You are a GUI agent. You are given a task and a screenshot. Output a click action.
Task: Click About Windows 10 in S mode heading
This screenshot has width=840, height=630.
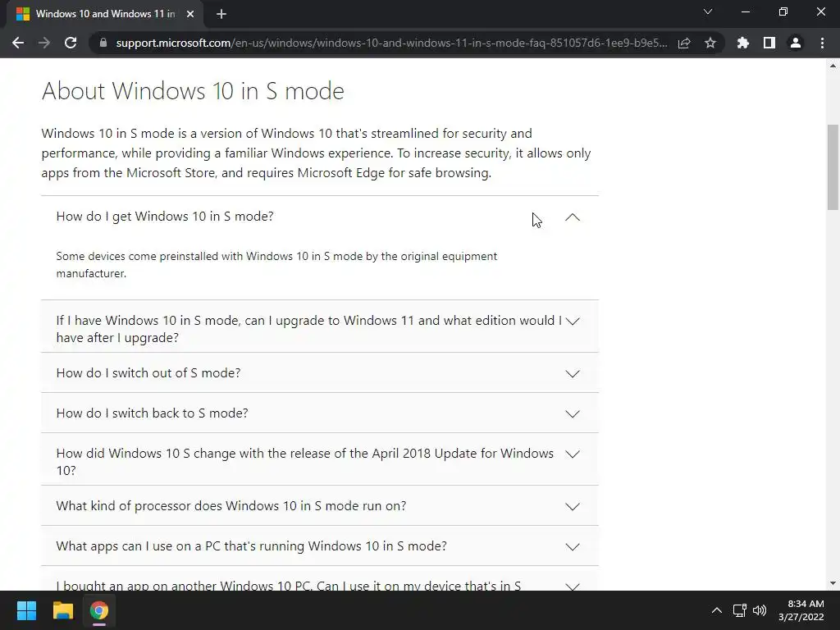pos(193,91)
